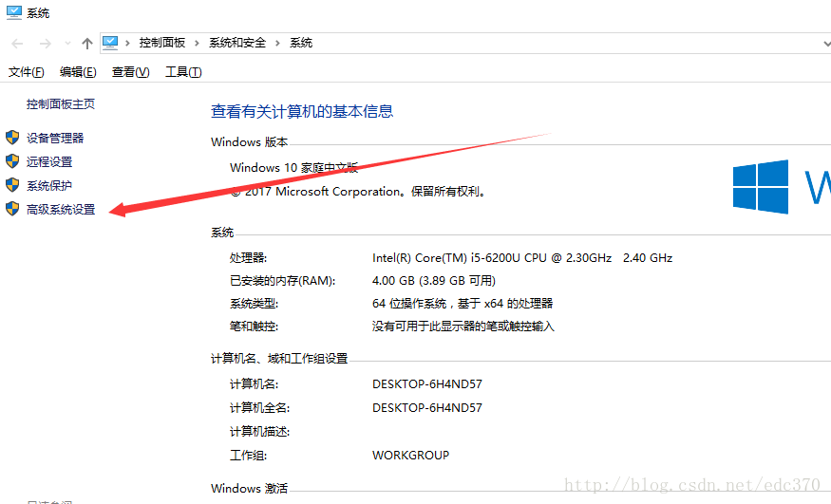Viewport: 831px width, 504px height.
Task: Expand chevron before 控制面板 breadcrumb
Action: pos(127,43)
